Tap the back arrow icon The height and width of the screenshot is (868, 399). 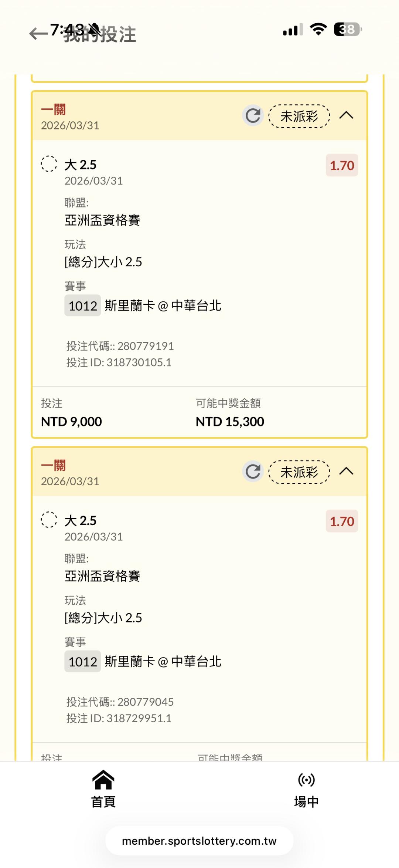point(38,34)
